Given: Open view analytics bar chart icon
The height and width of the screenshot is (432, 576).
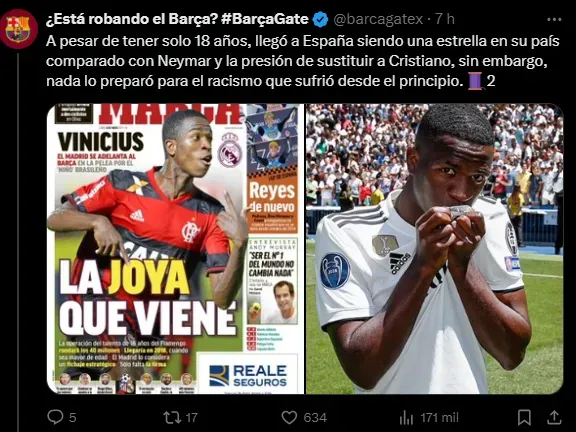Looking at the screenshot, I should tap(406, 417).
